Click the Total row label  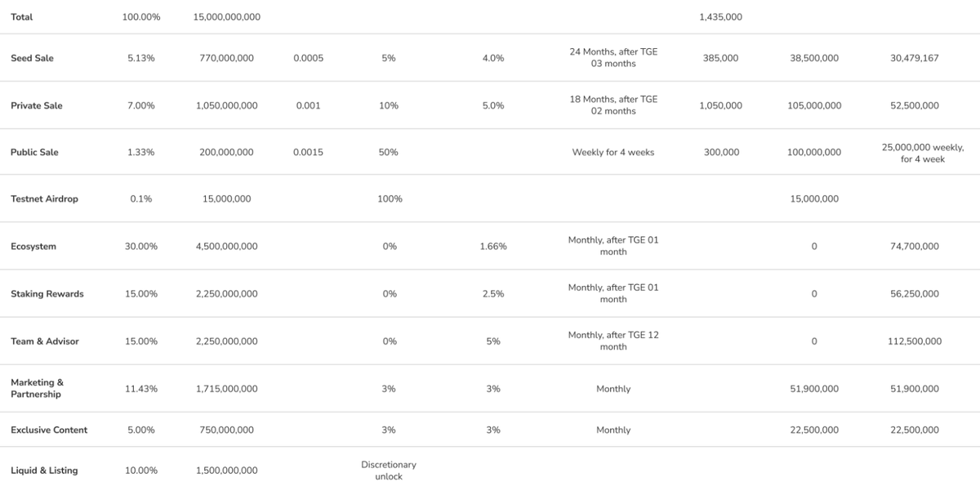[22, 17]
